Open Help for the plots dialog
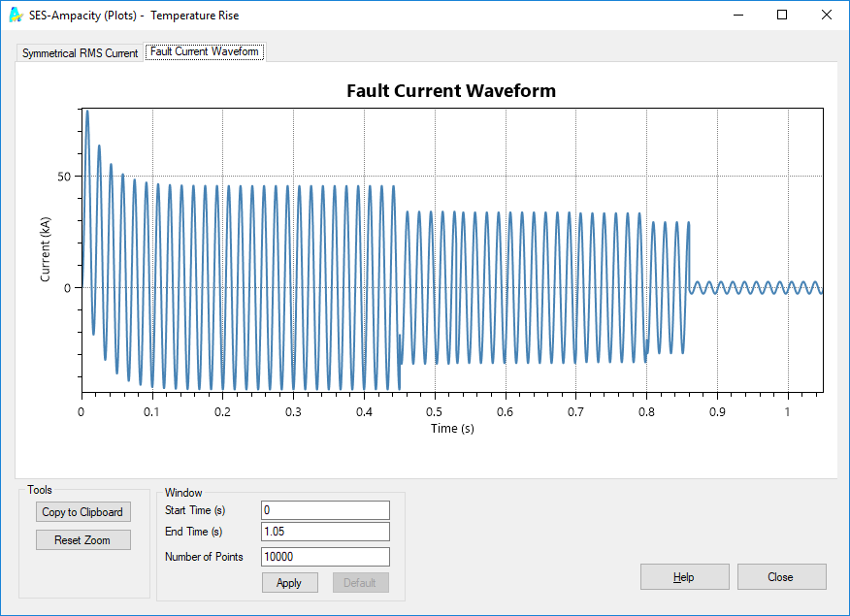 [684, 577]
